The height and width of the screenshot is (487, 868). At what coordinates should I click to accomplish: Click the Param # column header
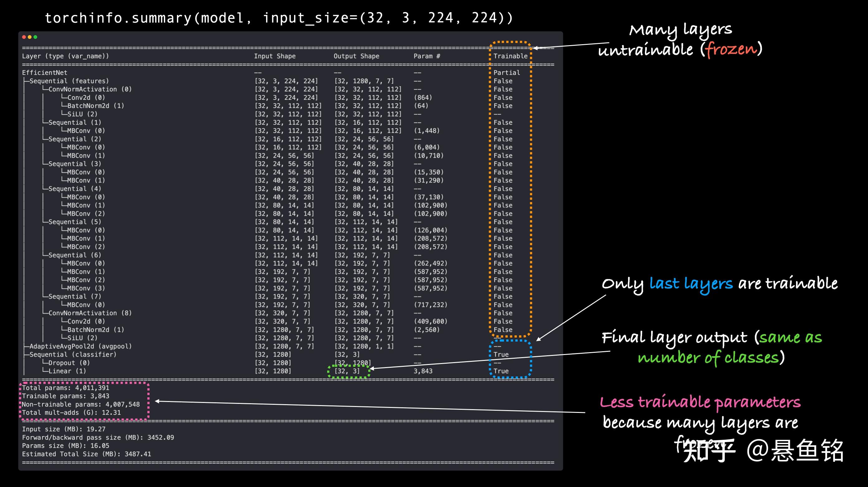coord(427,56)
